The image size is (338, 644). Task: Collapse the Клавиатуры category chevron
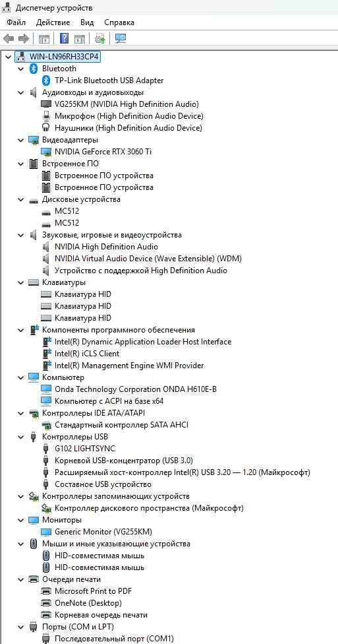21,282
